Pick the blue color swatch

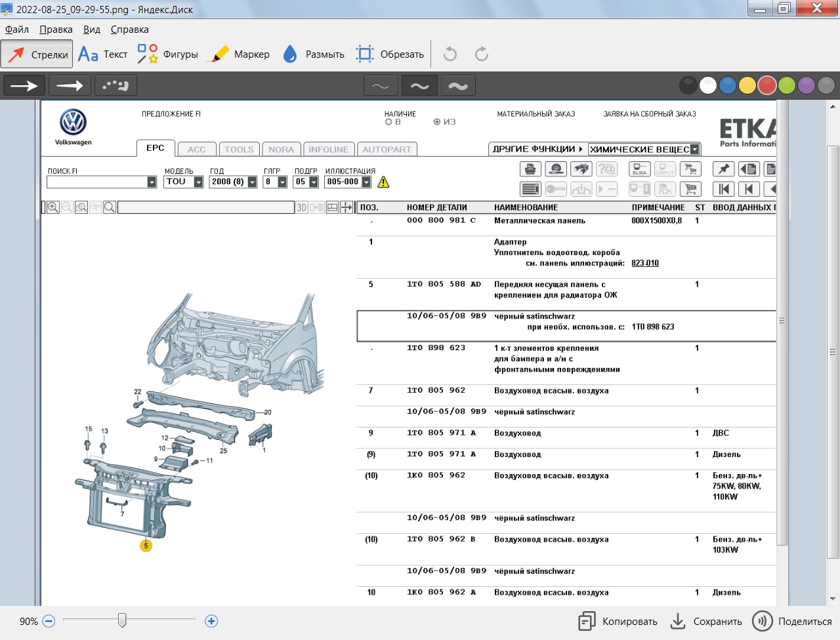728,85
